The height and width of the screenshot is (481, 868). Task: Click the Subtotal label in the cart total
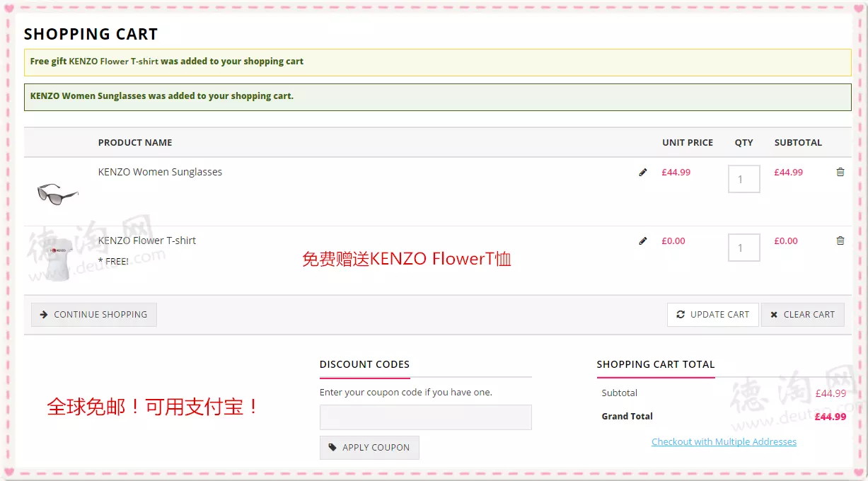tap(620, 393)
